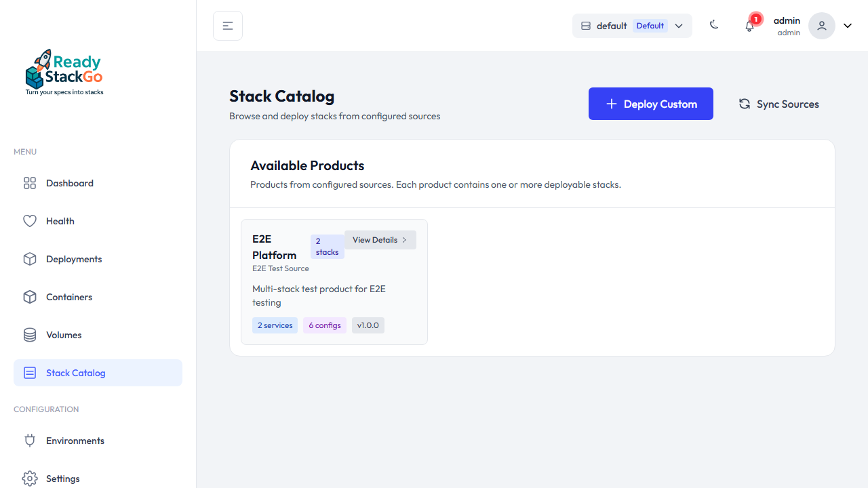Navigate to Stack Catalog menu entry

pos(75,373)
